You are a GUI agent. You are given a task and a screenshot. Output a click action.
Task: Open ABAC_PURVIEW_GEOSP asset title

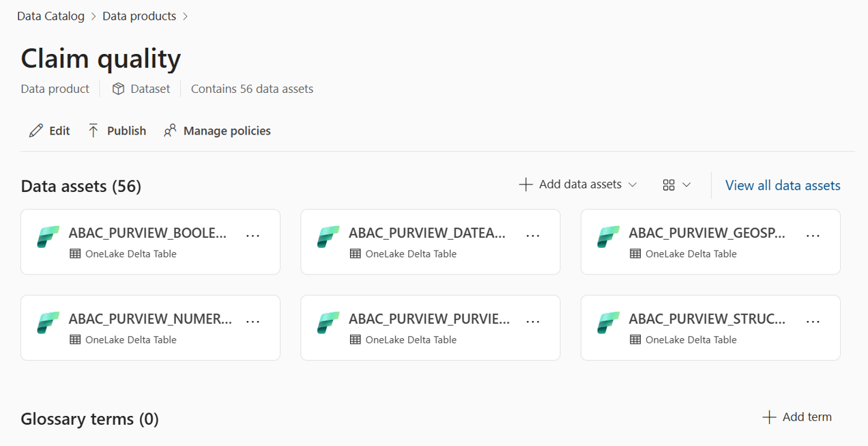tap(708, 233)
